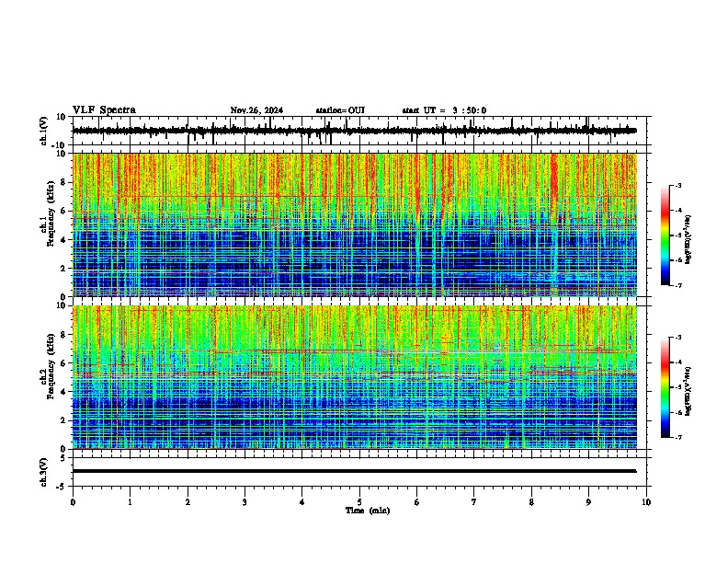Image resolution: width=728 pixels, height=563 pixels.
Task: Click time axis tick label '10'
Action: click(x=646, y=502)
